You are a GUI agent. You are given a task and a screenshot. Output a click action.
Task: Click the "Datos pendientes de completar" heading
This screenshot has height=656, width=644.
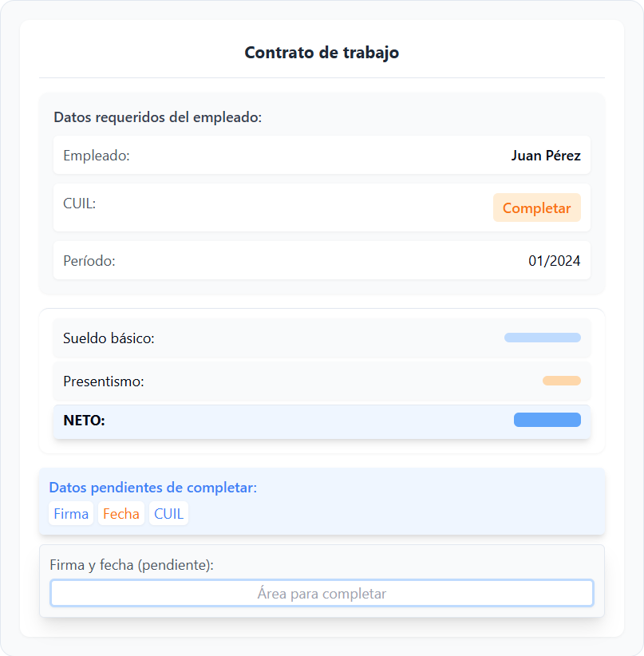(x=153, y=488)
